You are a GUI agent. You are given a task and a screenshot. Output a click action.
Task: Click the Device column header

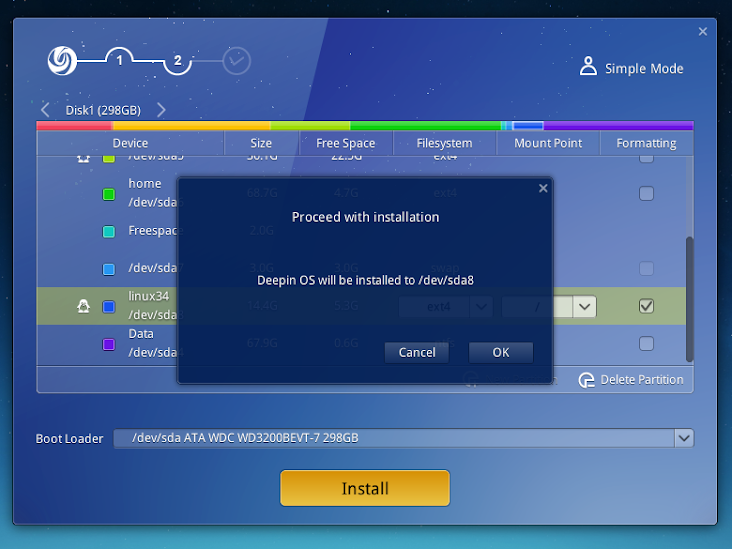click(x=130, y=143)
